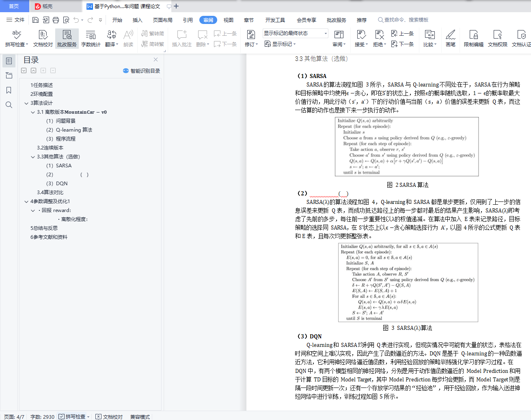
Task: Click 简转繁 convert to traditional
Action: click(x=153, y=44)
